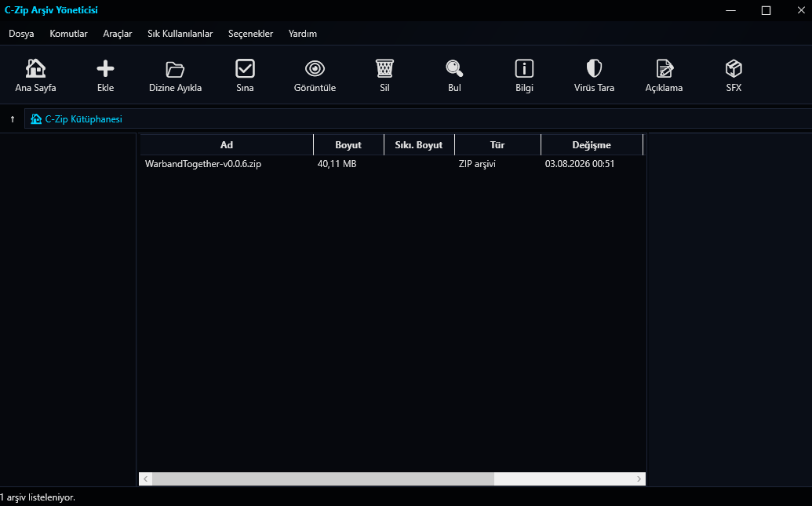Maximize the C-Zip window
Screen dimensions: 812x506
pos(766,10)
